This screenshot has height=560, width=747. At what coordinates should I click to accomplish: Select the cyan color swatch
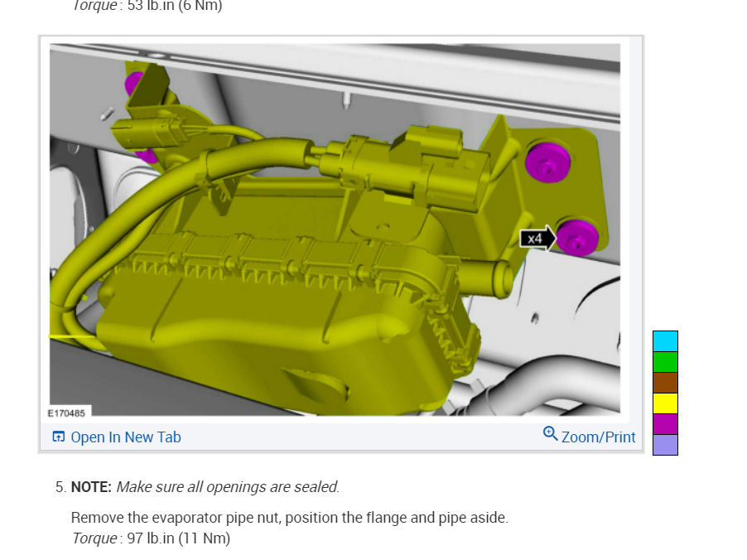[x=665, y=341]
